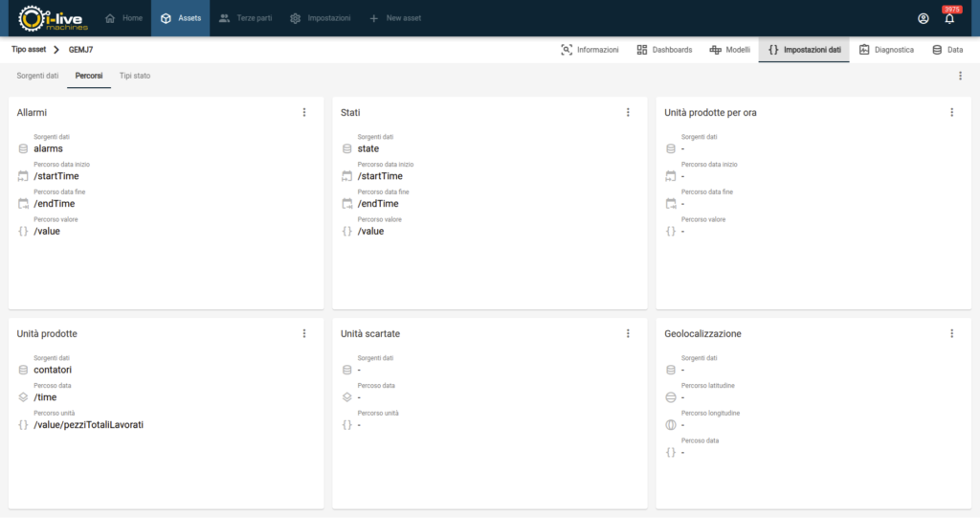Click New asset in the top bar
This screenshot has height=518, width=980.
[x=394, y=18]
